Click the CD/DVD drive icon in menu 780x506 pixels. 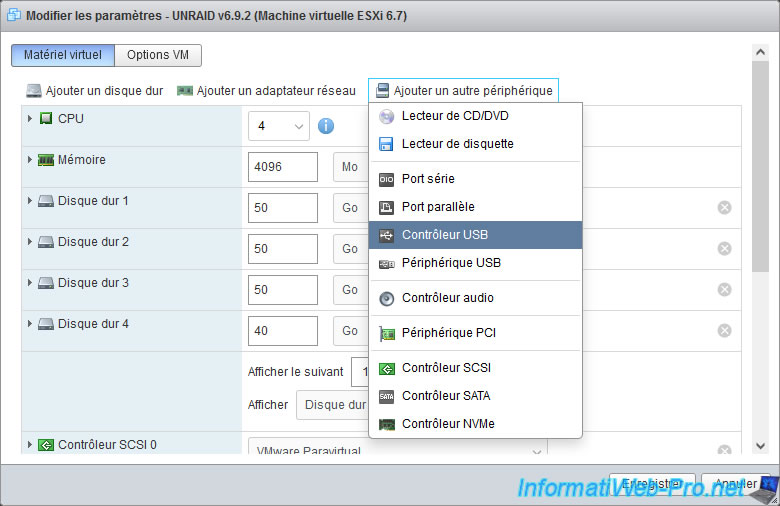(x=387, y=116)
